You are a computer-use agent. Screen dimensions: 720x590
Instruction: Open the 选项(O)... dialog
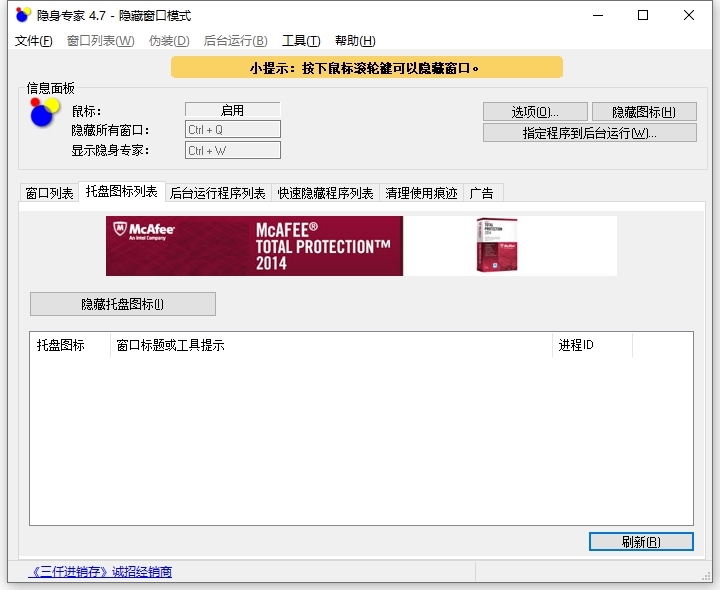(535, 112)
